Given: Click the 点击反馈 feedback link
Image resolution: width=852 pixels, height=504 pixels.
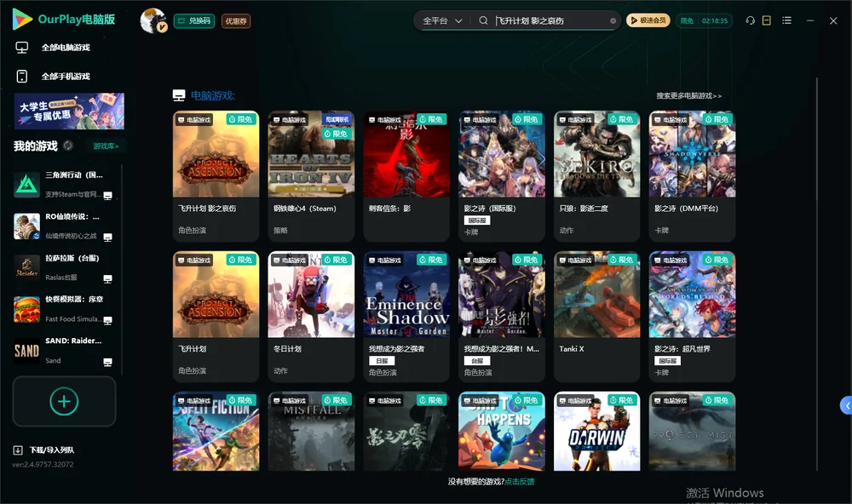Looking at the screenshot, I should coord(520,481).
